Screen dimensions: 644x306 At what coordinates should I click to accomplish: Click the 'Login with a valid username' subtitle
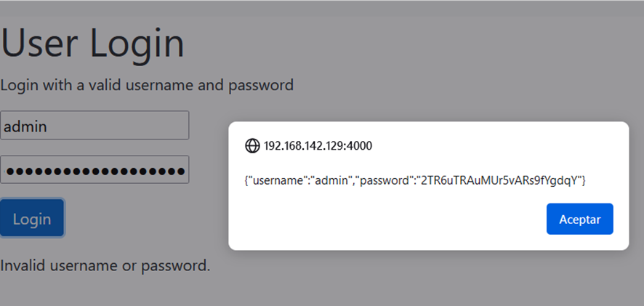(147, 85)
